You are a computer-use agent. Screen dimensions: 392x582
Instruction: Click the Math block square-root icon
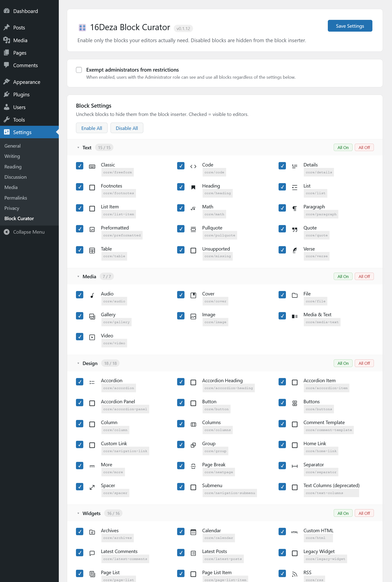pyautogui.click(x=193, y=209)
